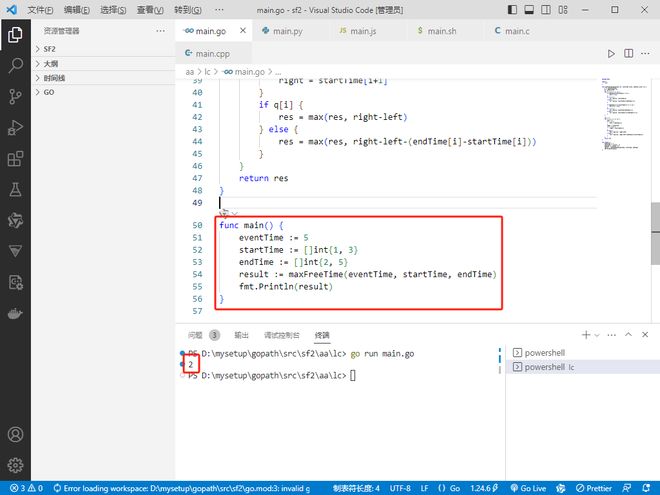
Task: Expand the GO section in explorer
Action: pyautogui.click(x=48, y=92)
